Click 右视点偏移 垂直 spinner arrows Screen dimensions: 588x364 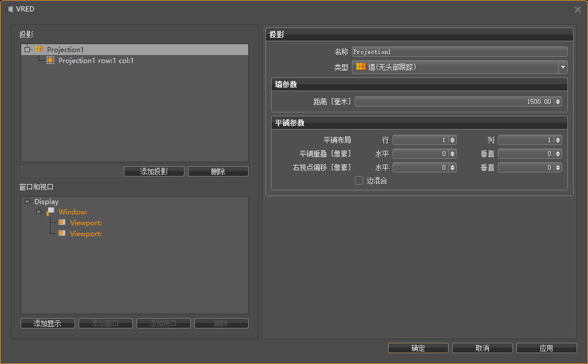[x=558, y=168]
